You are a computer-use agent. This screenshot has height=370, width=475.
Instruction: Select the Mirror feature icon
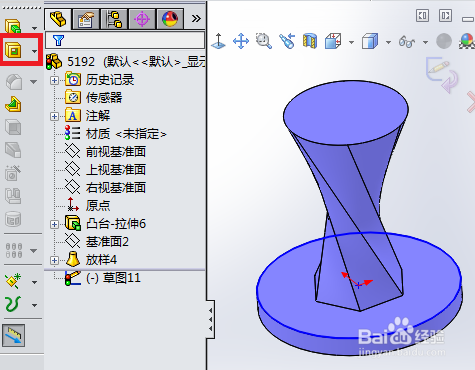pos(13,196)
